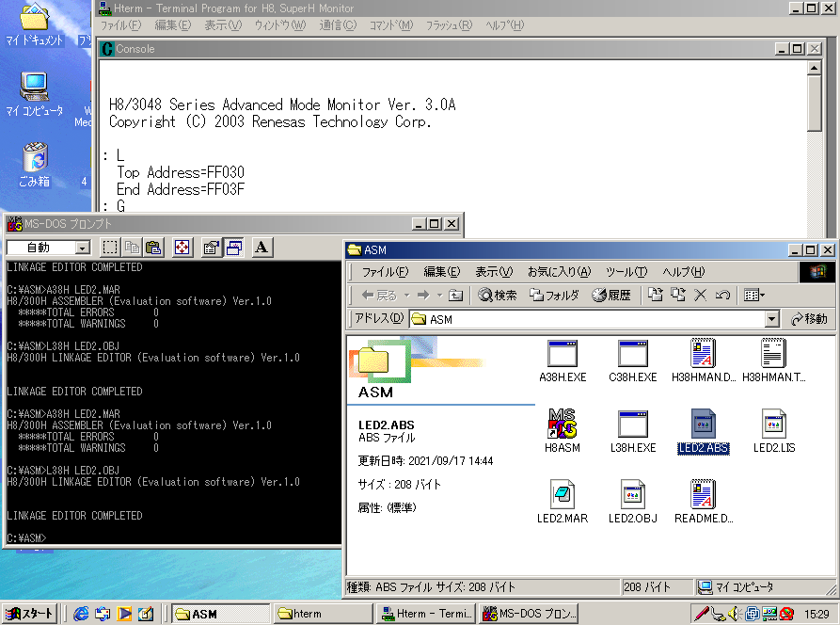The width and height of the screenshot is (840, 625).
Task: Open MS-DOS Properties toolbar icon
Action: 212,248
